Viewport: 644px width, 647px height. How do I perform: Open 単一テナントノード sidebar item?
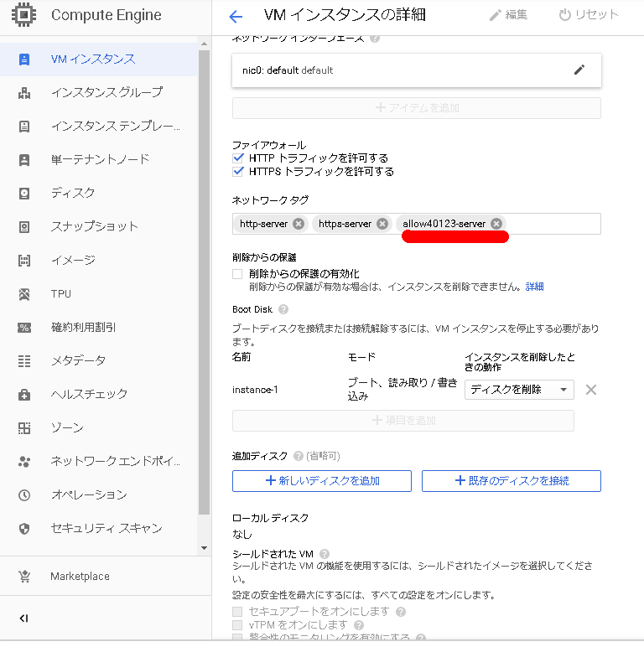[x=99, y=160]
